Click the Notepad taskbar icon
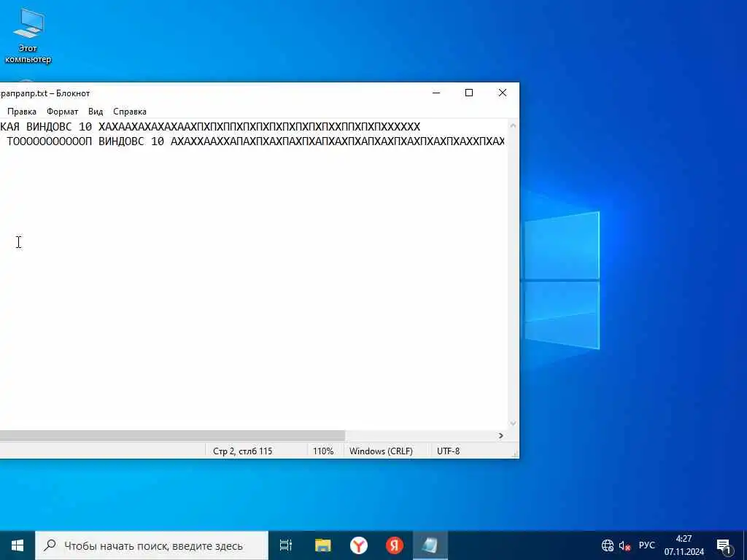This screenshot has width=747, height=560. [430, 545]
